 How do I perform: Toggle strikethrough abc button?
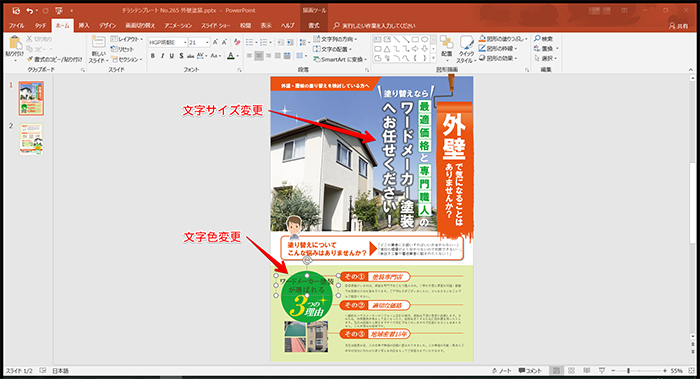[x=191, y=56]
